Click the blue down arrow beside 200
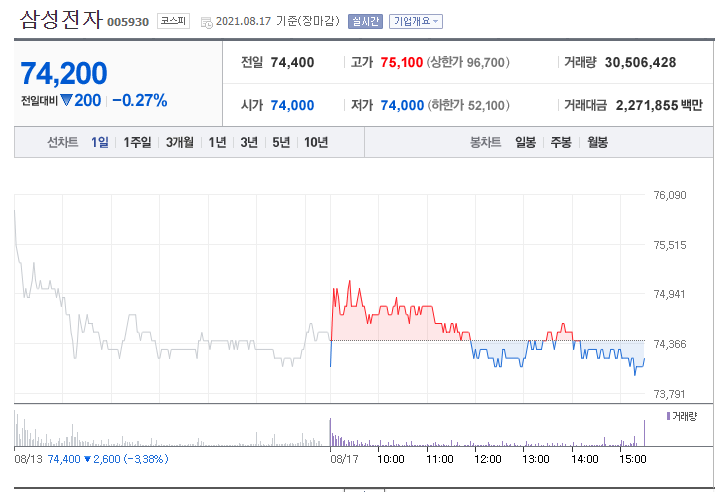Image resolution: width=715 pixels, height=492 pixels. [67, 100]
